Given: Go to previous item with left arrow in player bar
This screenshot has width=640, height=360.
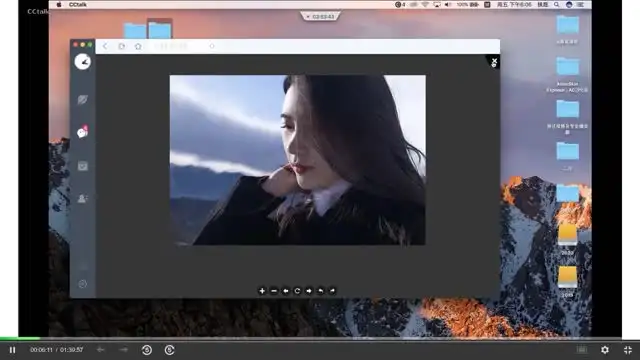Looking at the screenshot, I should tap(100, 350).
